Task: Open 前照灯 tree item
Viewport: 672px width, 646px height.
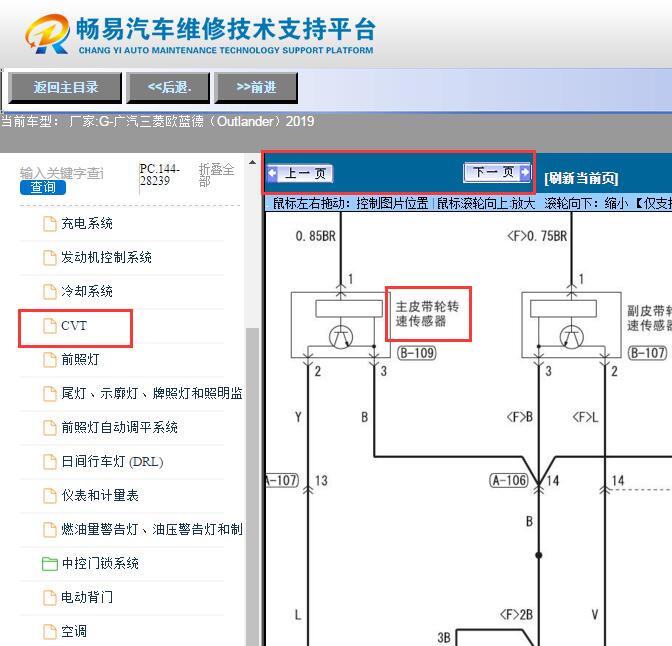Action: pyautogui.click(x=80, y=359)
